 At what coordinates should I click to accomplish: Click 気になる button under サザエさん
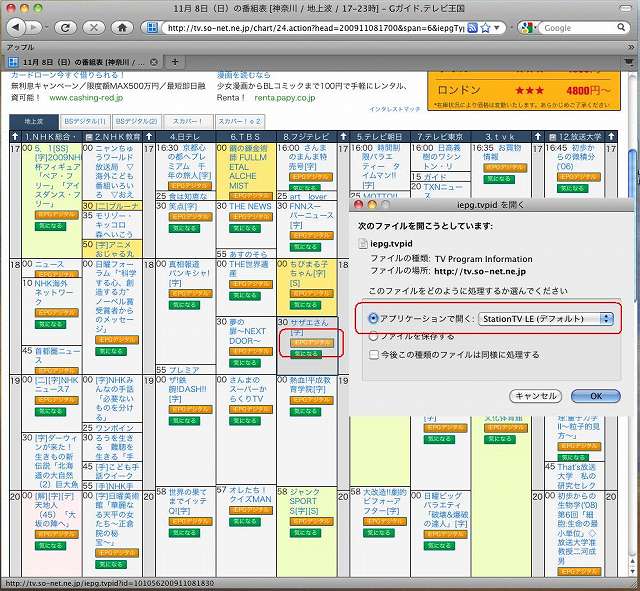(306, 353)
